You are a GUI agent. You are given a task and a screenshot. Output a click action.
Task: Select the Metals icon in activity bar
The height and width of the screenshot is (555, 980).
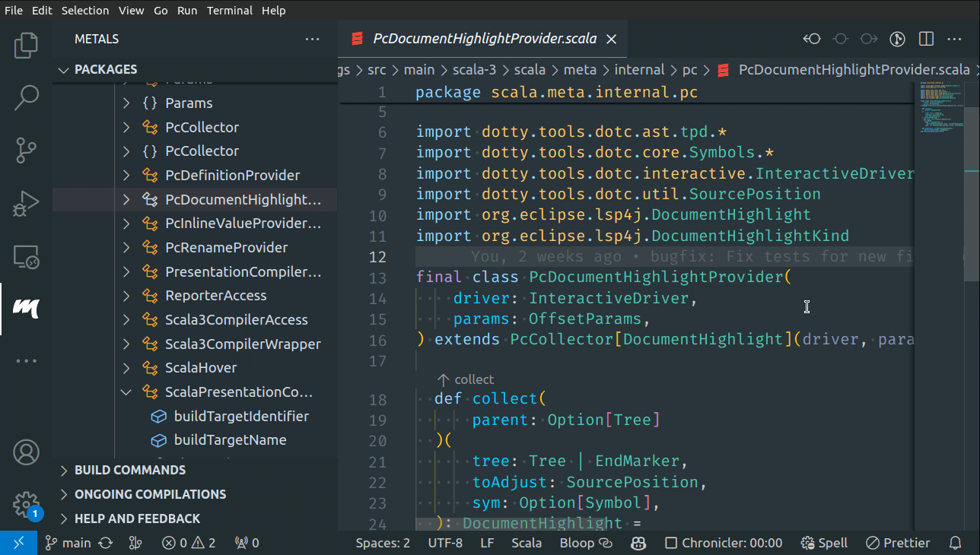(26, 308)
